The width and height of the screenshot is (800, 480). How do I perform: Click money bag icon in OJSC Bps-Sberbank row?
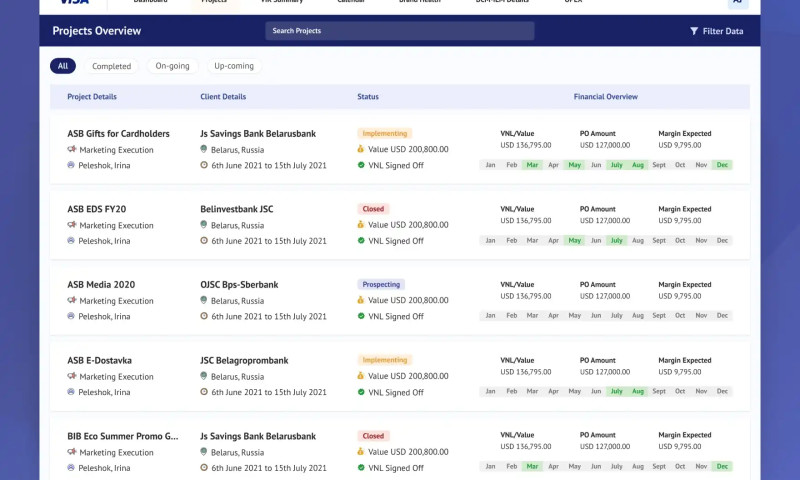(x=361, y=300)
